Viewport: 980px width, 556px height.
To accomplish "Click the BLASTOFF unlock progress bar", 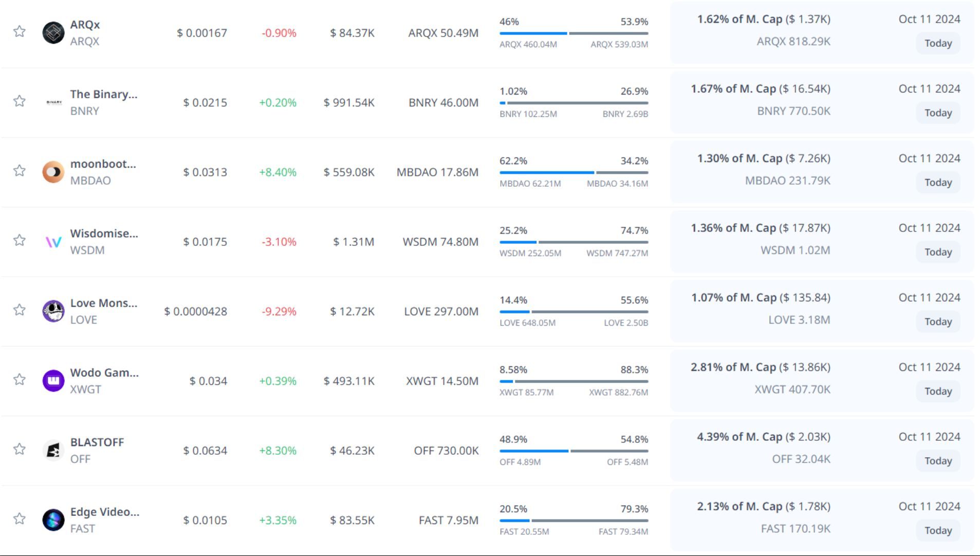I will point(574,451).
